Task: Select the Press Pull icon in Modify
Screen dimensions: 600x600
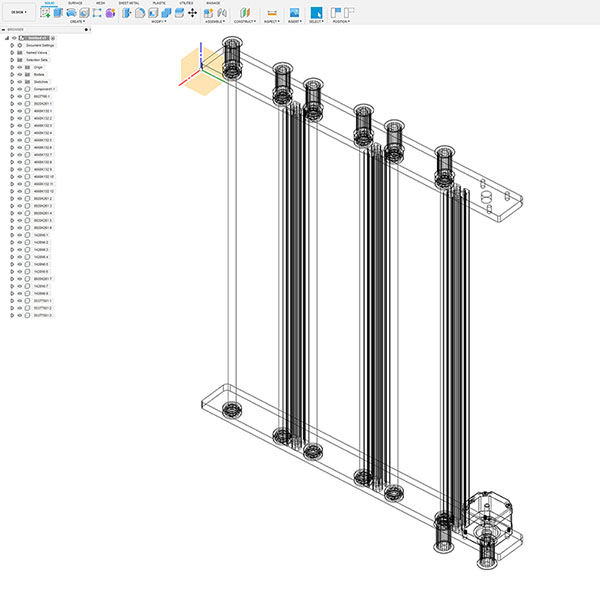Action: (127, 13)
